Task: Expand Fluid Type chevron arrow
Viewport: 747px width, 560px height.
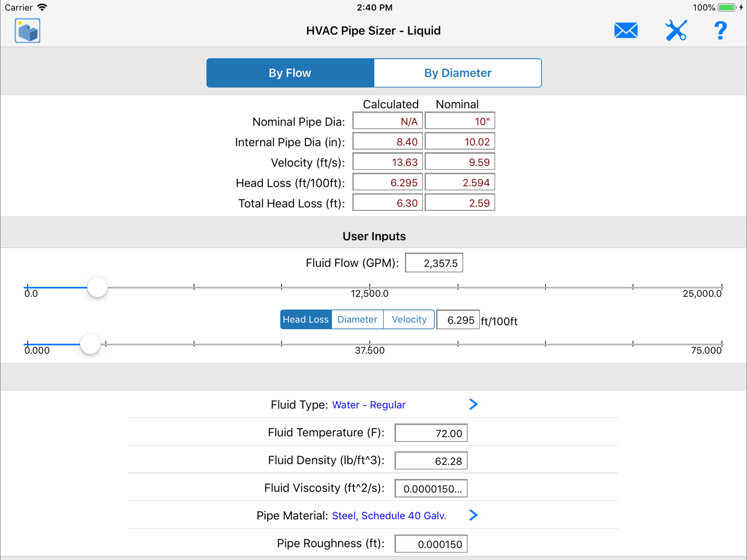Action: tap(473, 404)
